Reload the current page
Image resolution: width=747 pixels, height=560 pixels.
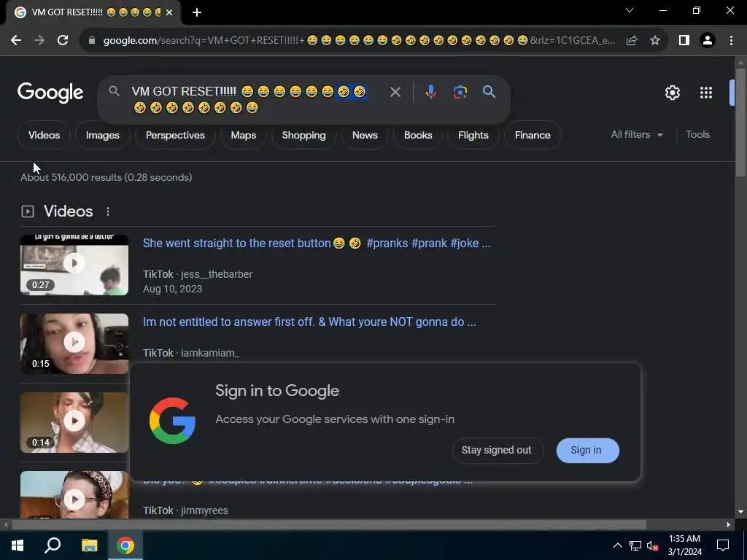point(63,41)
